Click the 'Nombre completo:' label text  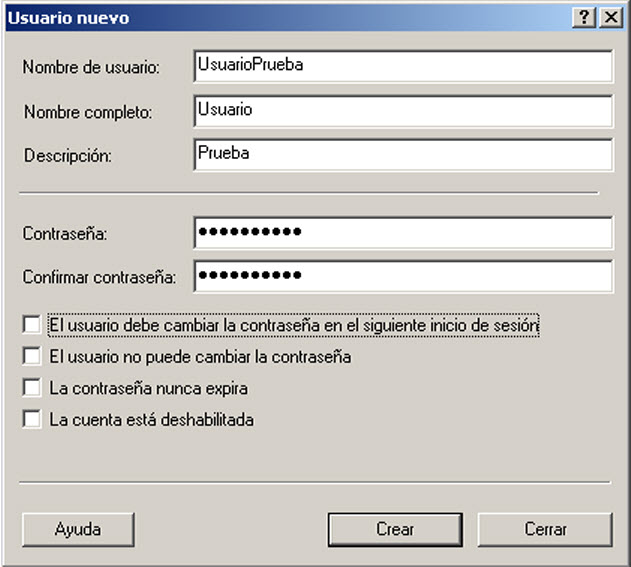pyautogui.click(x=87, y=112)
